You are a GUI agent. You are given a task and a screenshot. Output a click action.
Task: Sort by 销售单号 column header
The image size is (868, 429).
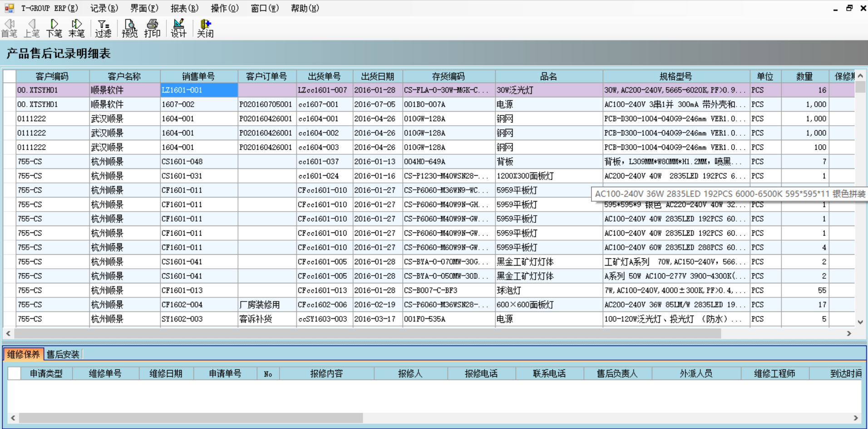199,76
